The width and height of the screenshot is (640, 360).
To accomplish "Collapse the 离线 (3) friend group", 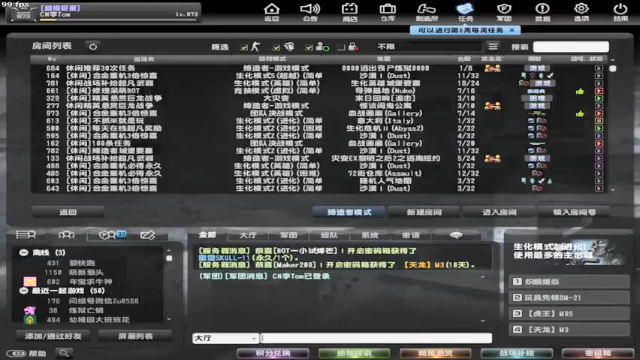I will (x=23, y=253).
